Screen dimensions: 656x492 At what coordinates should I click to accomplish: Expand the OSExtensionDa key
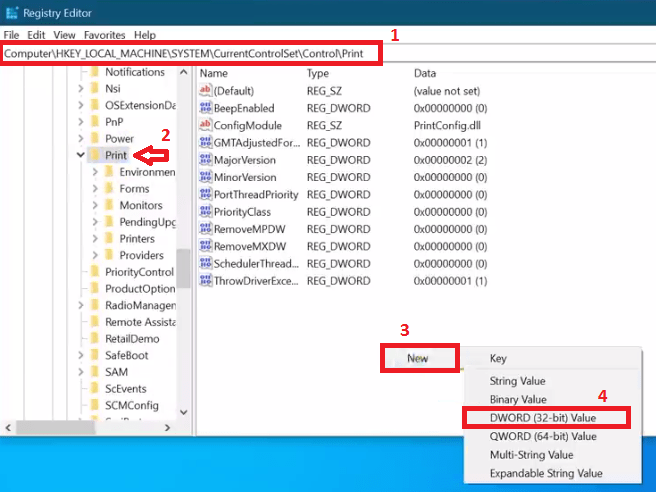pyautogui.click(x=81, y=105)
